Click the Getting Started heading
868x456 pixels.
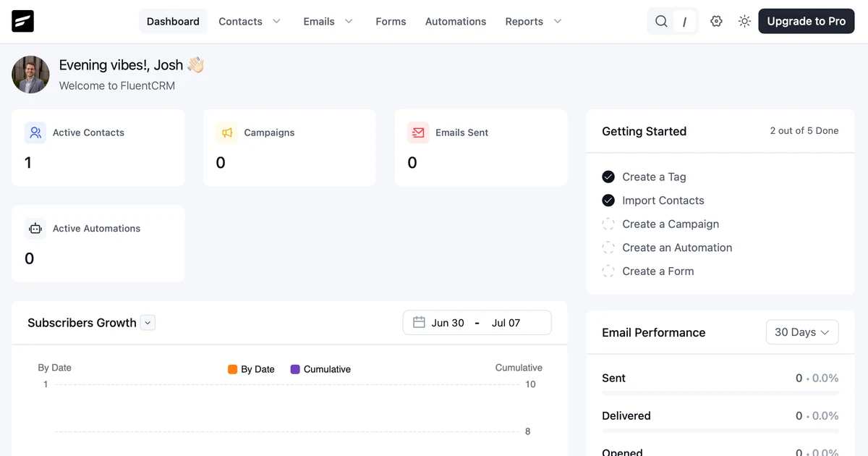(x=644, y=131)
